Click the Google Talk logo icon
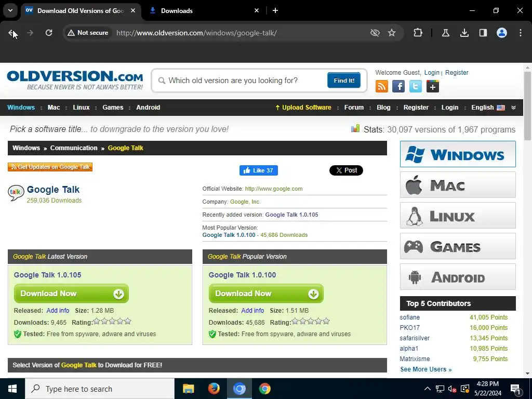Image resolution: width=532 pixels, height=399 pixels. coord(16,193)
